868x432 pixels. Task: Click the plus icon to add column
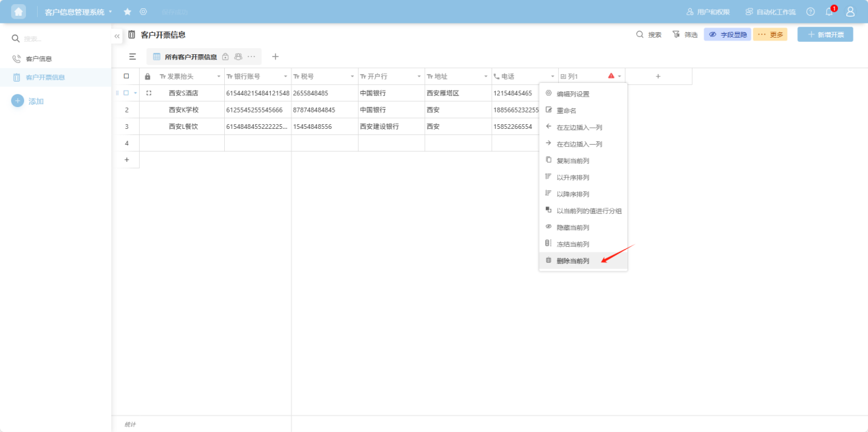pos(658,76)
